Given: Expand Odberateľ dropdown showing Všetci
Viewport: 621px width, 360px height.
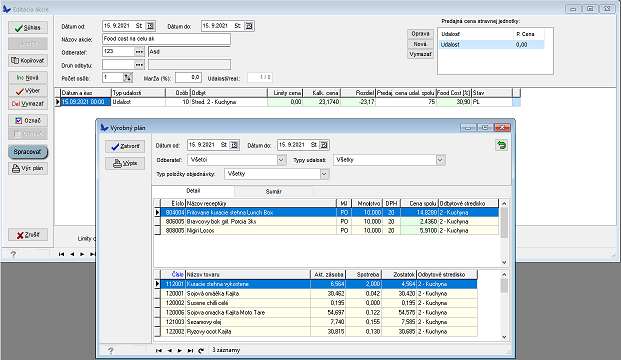Looking at the screenshot, I should pos(282,160).
